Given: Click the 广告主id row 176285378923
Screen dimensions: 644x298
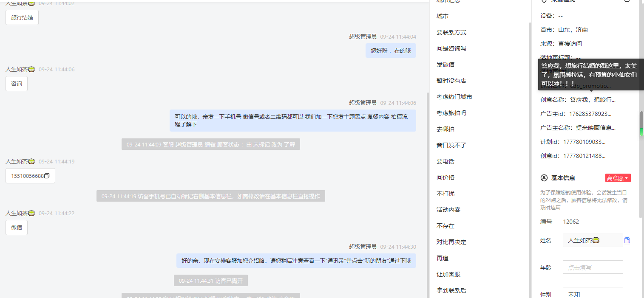Looking at the screenshot, I should pos(576,114).
